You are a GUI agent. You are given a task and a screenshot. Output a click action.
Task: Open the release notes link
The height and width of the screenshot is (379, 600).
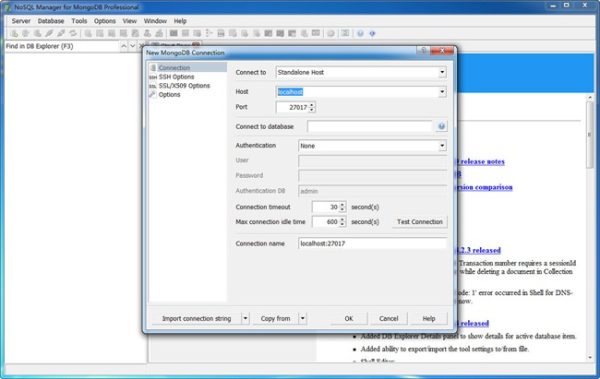pos(481,162)
